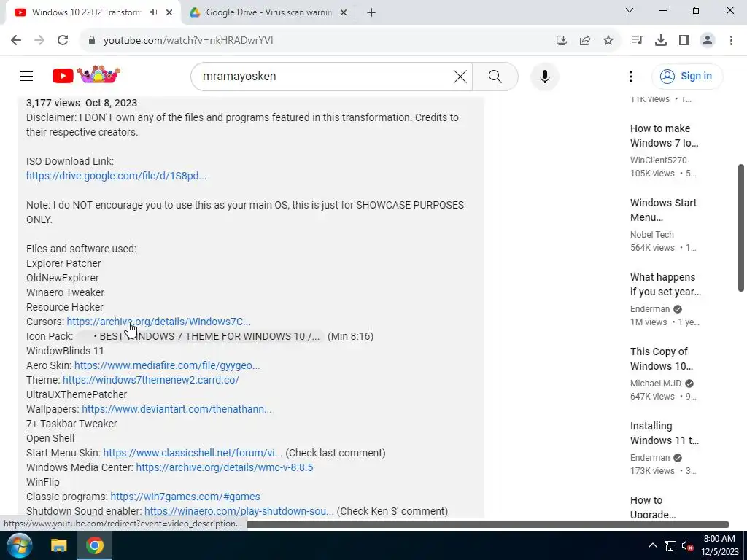Open 'Windows Start Menu...' suggested video
This screenshot has height=560, width=747.
pyautogui.click(x=663, y=210)
